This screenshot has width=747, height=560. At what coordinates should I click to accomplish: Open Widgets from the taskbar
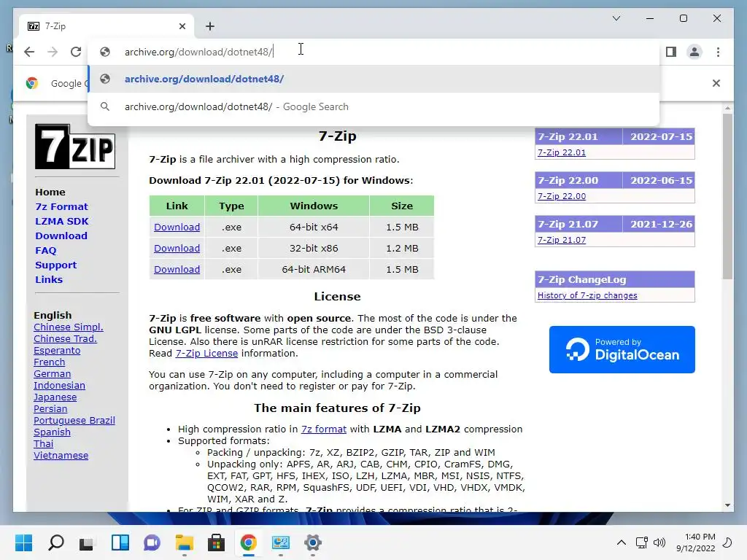120,542
